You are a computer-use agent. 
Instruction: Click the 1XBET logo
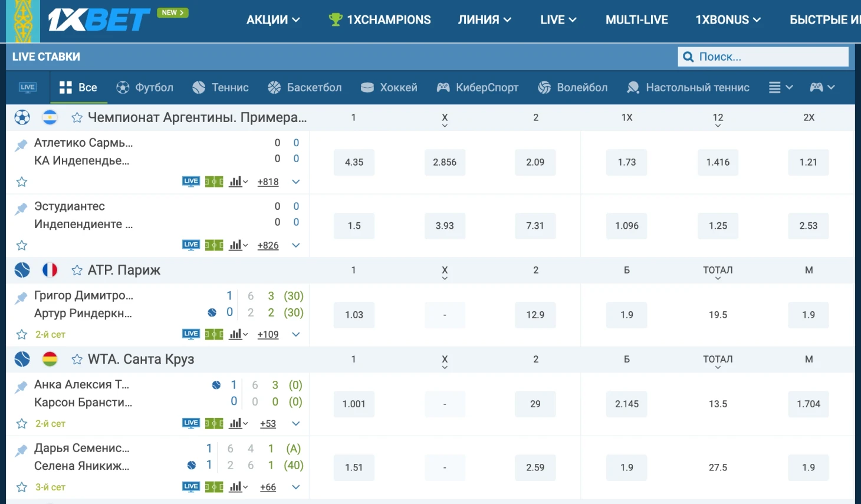pyautogui.click(x=99, y=20)
